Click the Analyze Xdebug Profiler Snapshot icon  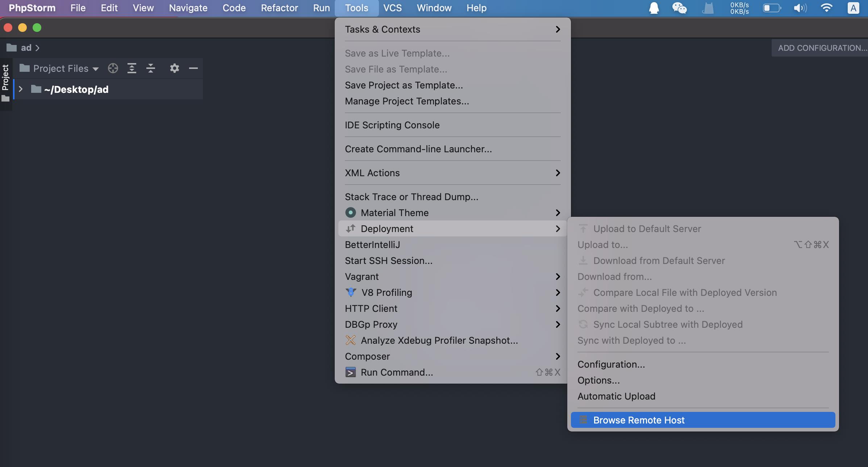pyautogui.click(x=350, y=340)
